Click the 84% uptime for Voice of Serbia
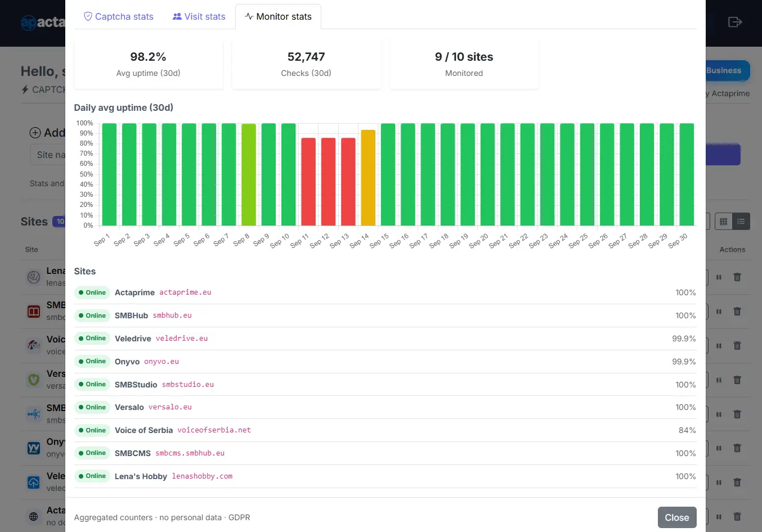Image resolution: width=762 pixels, height=532 pixels. pos(687,430)
